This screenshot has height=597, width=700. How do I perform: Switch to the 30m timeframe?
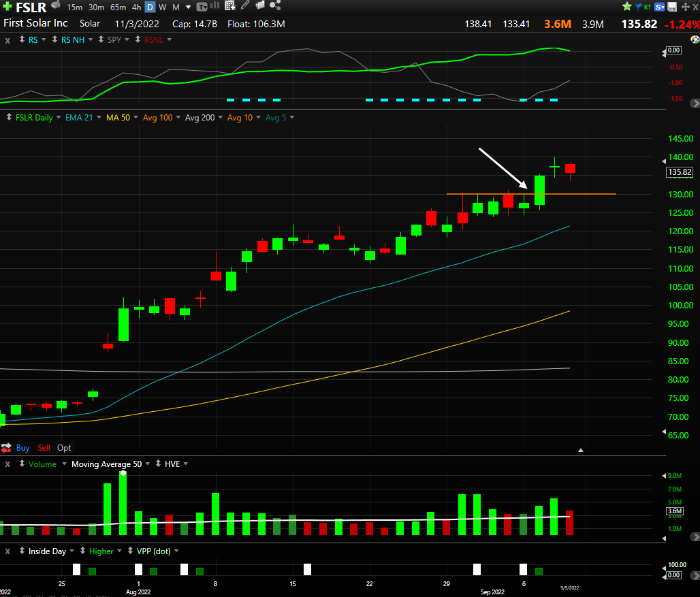coord(96,7)
